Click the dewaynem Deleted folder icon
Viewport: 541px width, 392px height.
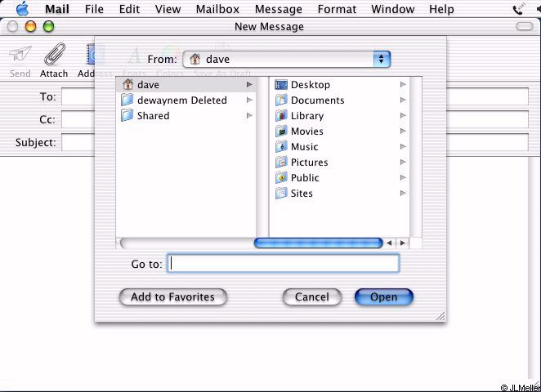[127, 100]
